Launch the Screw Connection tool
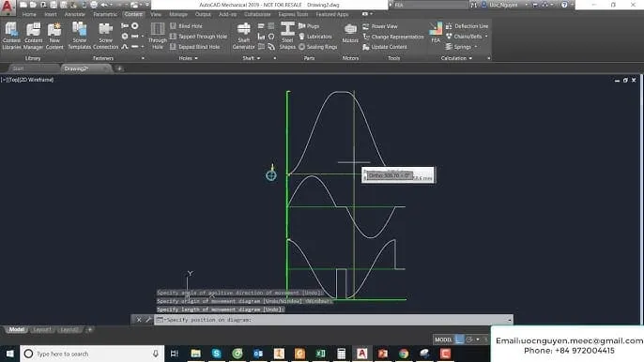The width and height of the screenshot is (644, 362). click(x=105, y=37)
